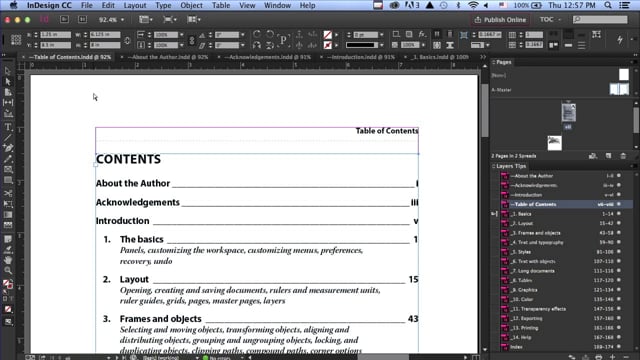Select the Hand tool
This screenshot has height=360, width=640.
click(x=8, y=260)
